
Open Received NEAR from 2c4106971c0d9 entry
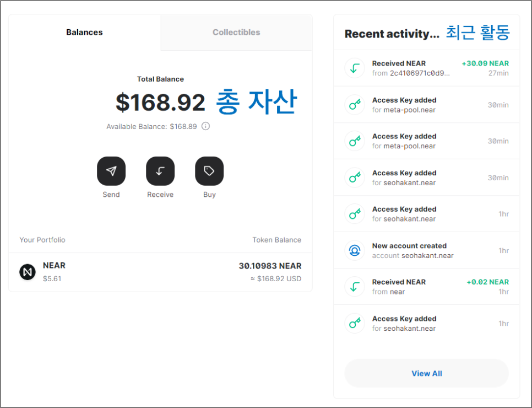coord(426,68)
